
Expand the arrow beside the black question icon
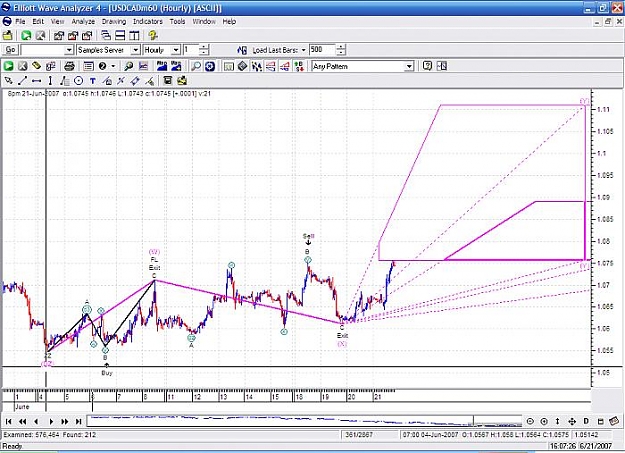(113, 66)
